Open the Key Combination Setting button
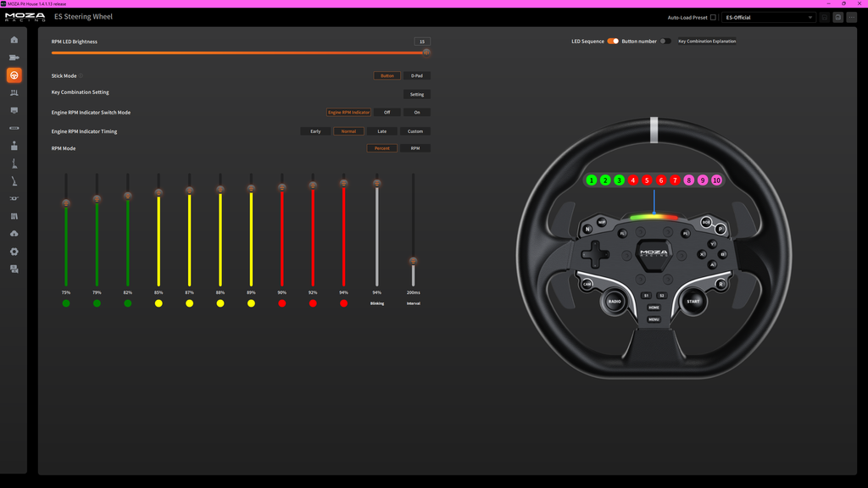The height and width of the screenshot is (488, 868). tap(417, 95)
